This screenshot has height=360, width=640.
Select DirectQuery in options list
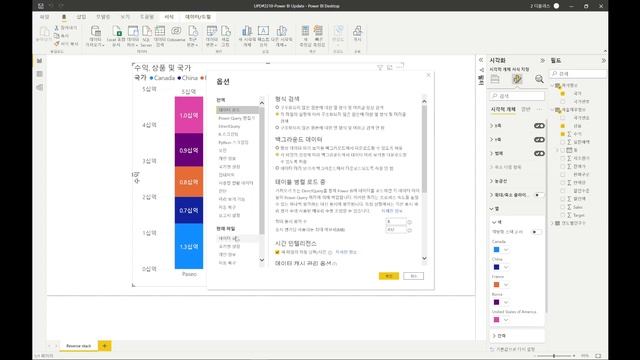(229, 126)
